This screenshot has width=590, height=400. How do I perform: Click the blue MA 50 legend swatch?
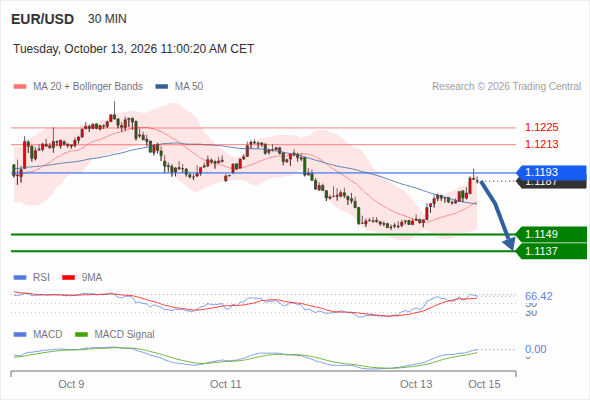162,87
